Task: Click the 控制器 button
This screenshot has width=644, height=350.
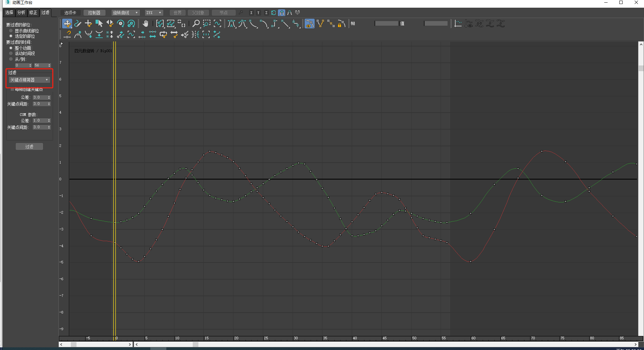Action: point(94,13)
